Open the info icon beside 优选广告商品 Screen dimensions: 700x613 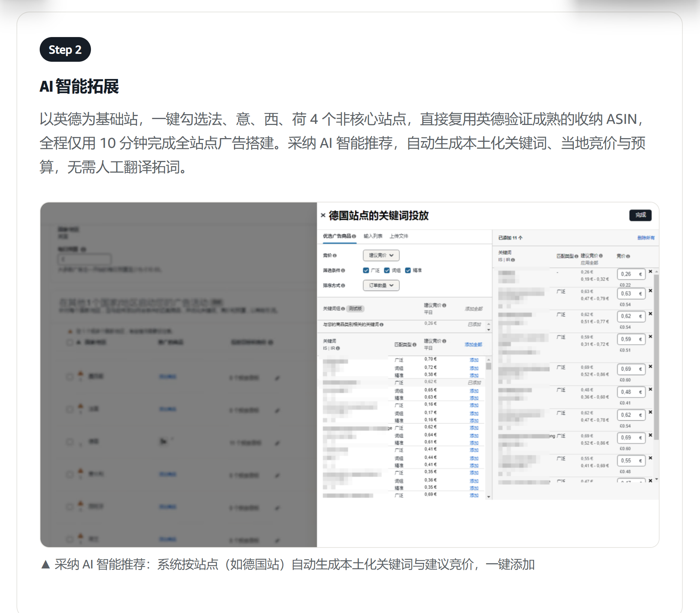pyautogui.click(x=354, y=236)
